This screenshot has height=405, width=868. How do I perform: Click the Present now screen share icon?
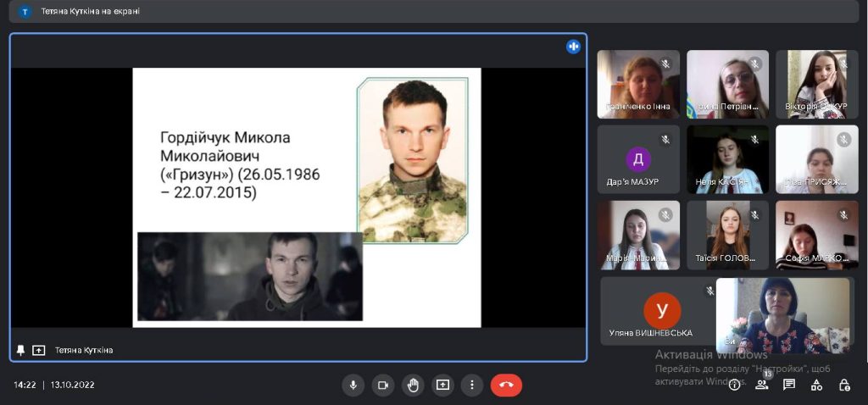click(x=442, y=385)
